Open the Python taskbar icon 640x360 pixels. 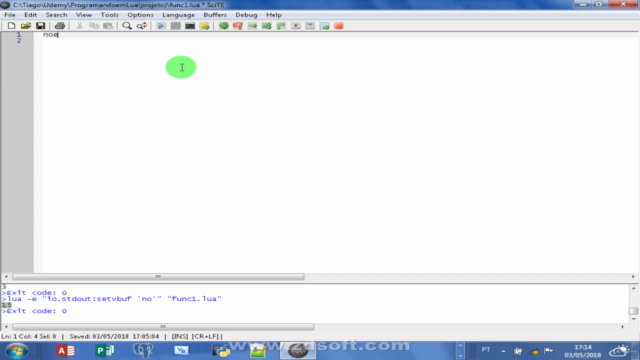coord(221,351)
